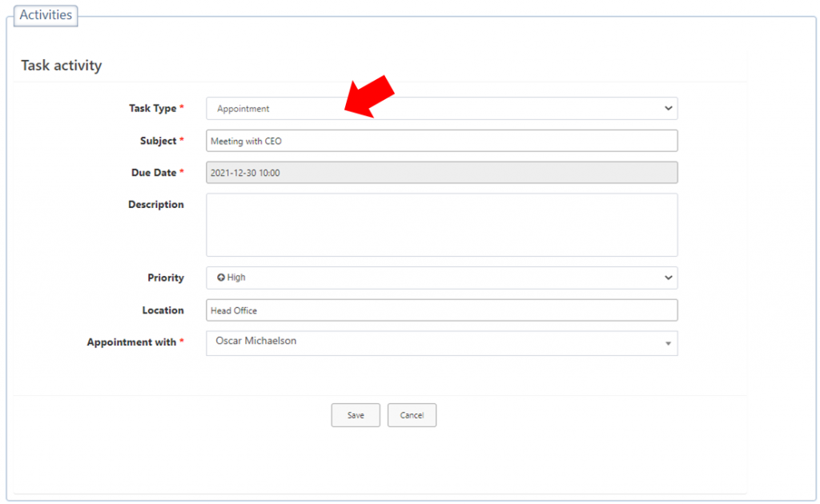Select the Activities tab
Viewport: 820px width, 504px height.
pyautogui.click(x=46, y=15)
